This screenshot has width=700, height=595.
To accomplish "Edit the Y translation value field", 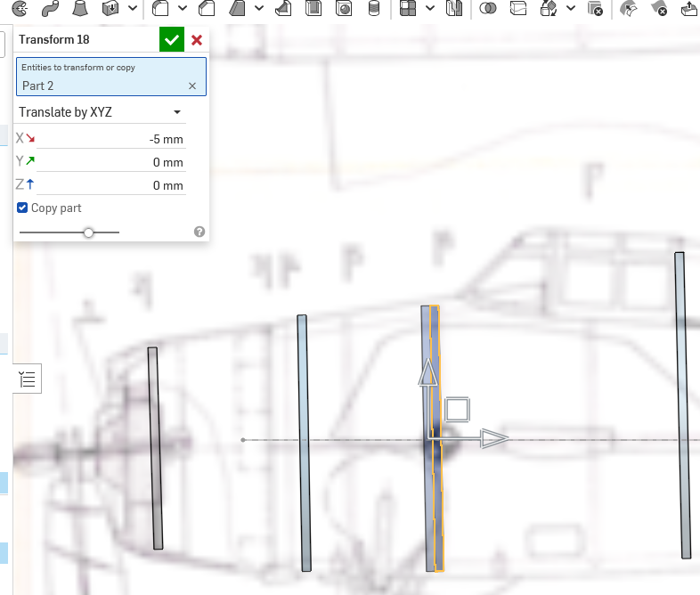I will 110,162.
